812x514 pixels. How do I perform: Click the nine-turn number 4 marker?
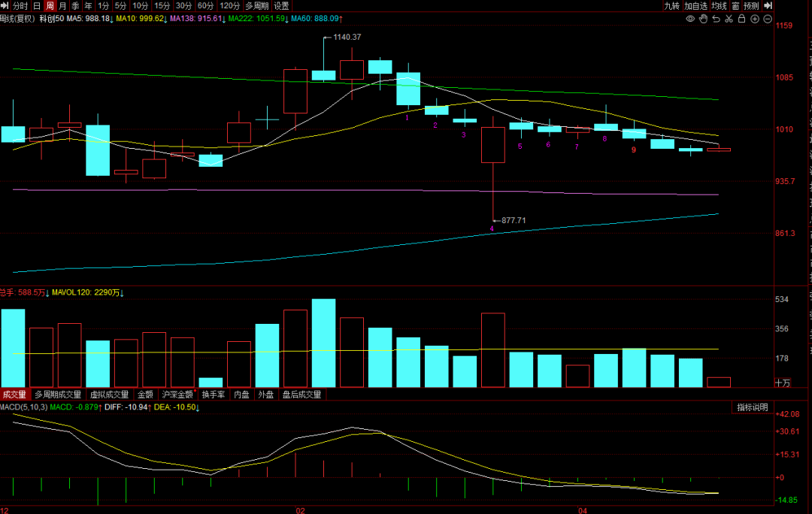coord(492,228)
